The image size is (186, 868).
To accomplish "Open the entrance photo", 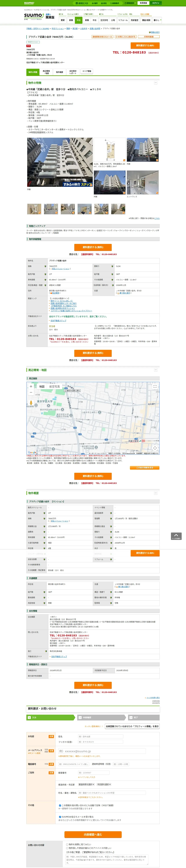I will (143, 183).
